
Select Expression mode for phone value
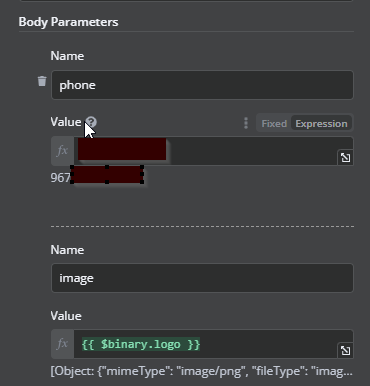point(321,124)
